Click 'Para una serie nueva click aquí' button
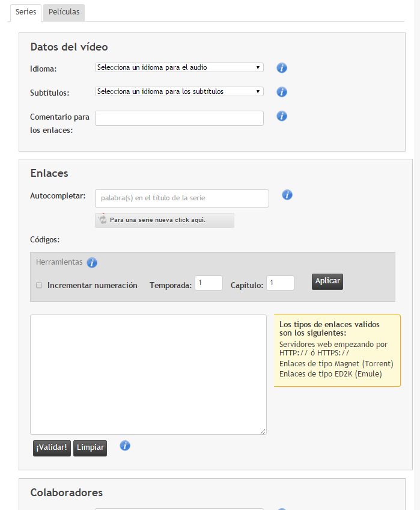This screenshot has height=510, width=420. point(165,220)
